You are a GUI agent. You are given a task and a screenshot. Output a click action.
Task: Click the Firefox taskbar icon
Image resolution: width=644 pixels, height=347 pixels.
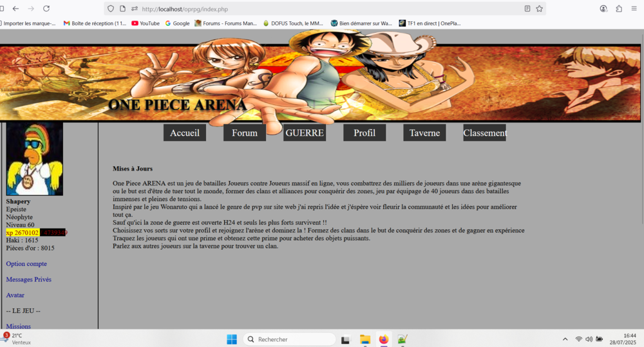(384, 339)
